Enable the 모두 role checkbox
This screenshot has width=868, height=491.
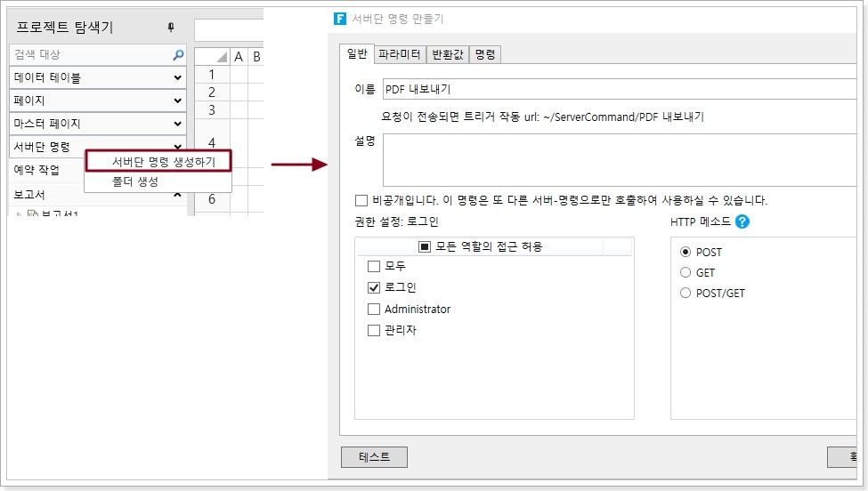pyautogui.click(x=374, y=266)
